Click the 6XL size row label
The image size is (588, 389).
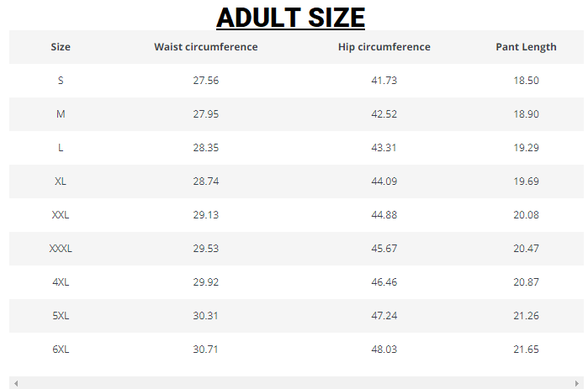point(61,350)
